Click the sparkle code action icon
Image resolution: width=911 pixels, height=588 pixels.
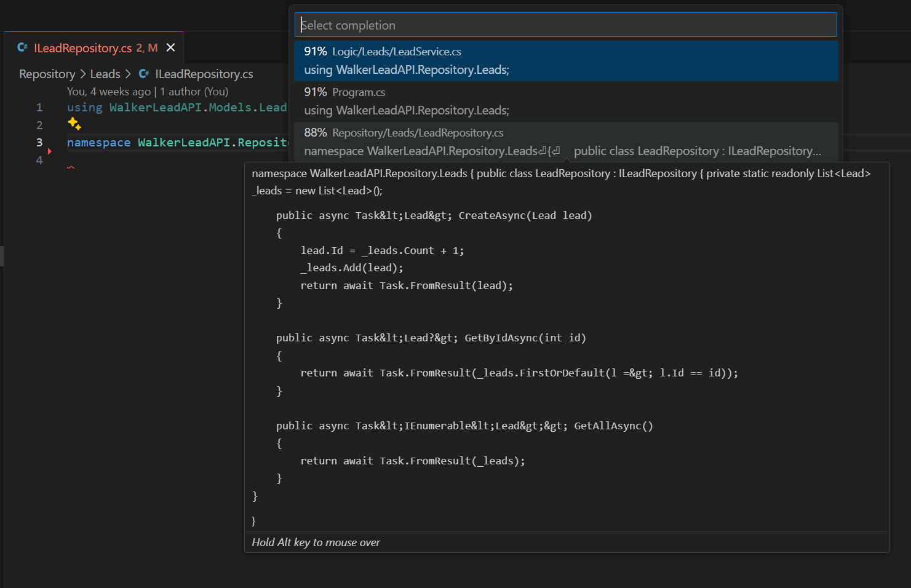point(74,124)
